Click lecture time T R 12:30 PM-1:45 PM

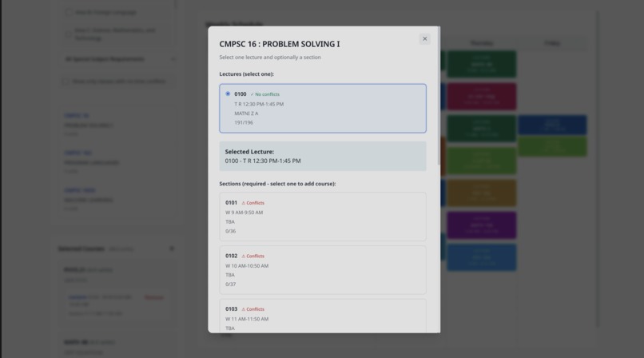(x=259, y=104)
